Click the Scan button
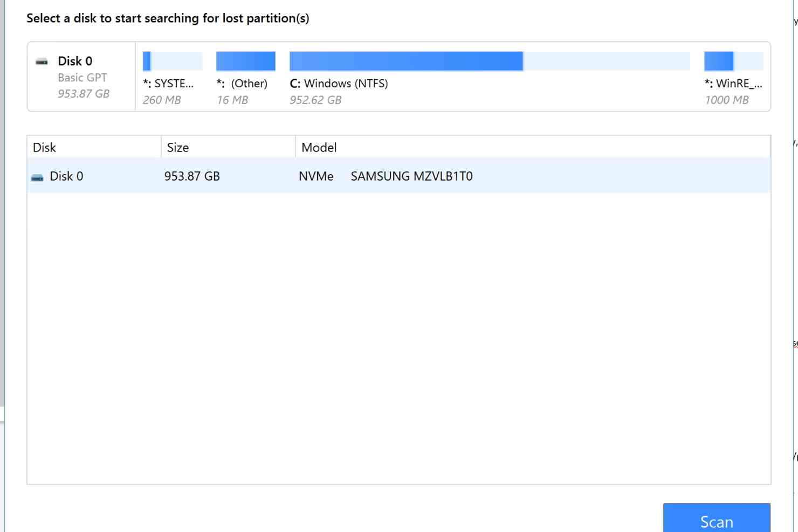Image resolution: width=798 pixels, height=532 pixels. pos(717,519)
